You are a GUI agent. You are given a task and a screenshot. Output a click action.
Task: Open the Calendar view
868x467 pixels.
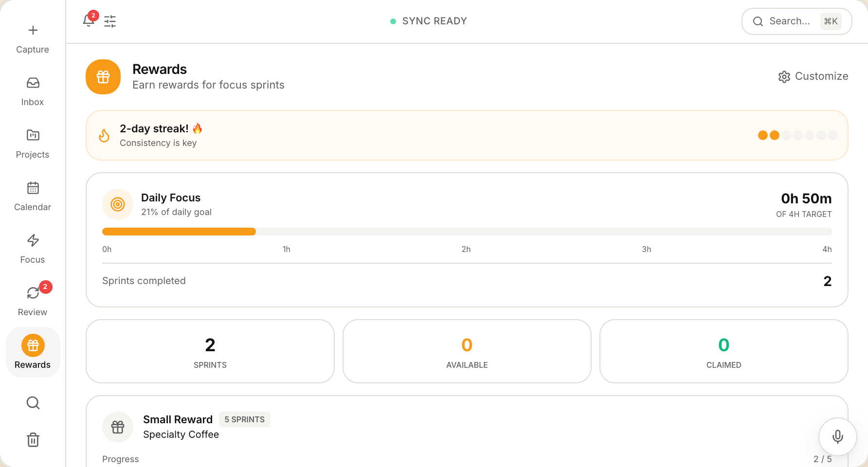(x=33, y=196)
